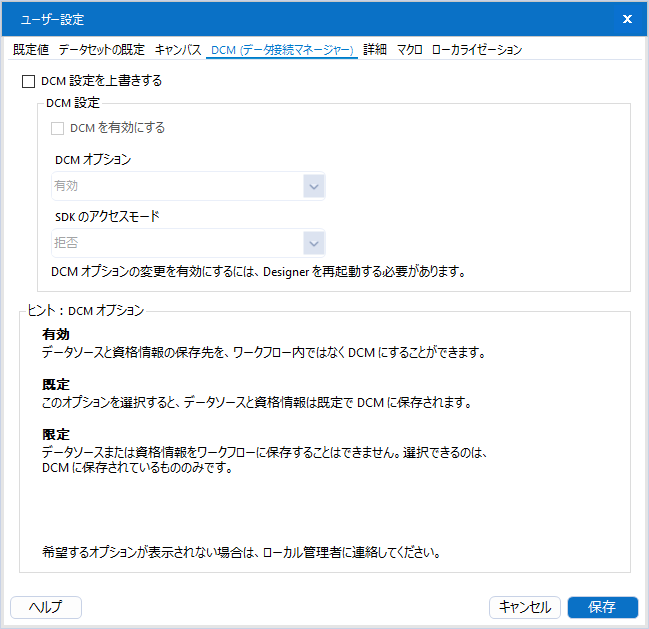Switch to the マクロ tab
The image size is (649, 629).
409,50
